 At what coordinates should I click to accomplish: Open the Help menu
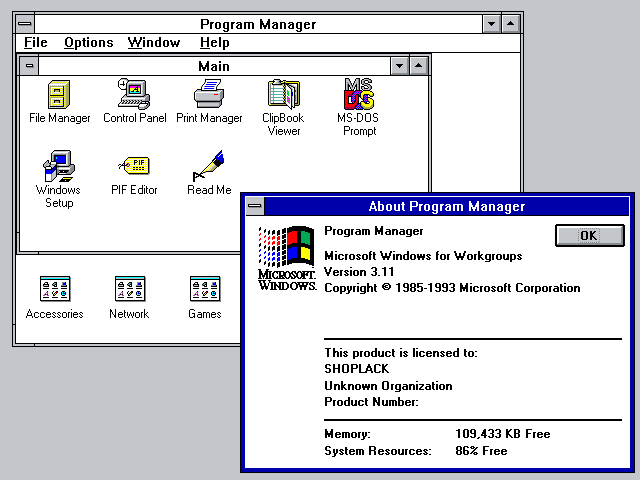click(x=214, y=42)
